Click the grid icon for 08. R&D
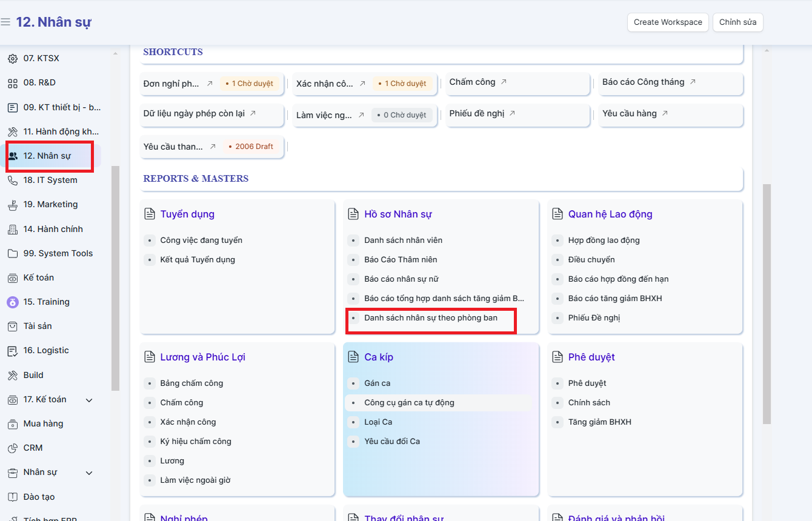Screen dimensions: 812x521 coord(12,83)
